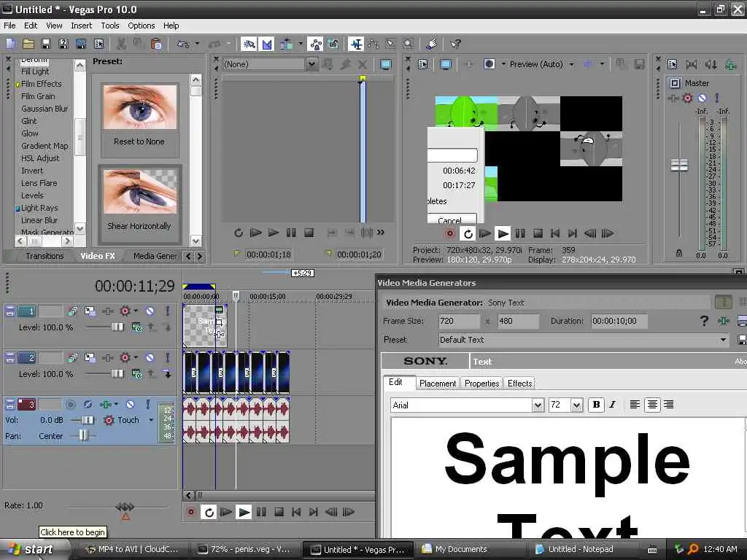Click the Cancel button in dialog
747x560 pixels.
[x=450, y=219]
